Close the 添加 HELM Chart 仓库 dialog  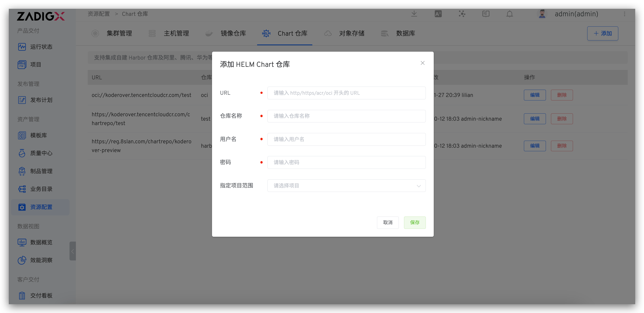coord(422,63)
